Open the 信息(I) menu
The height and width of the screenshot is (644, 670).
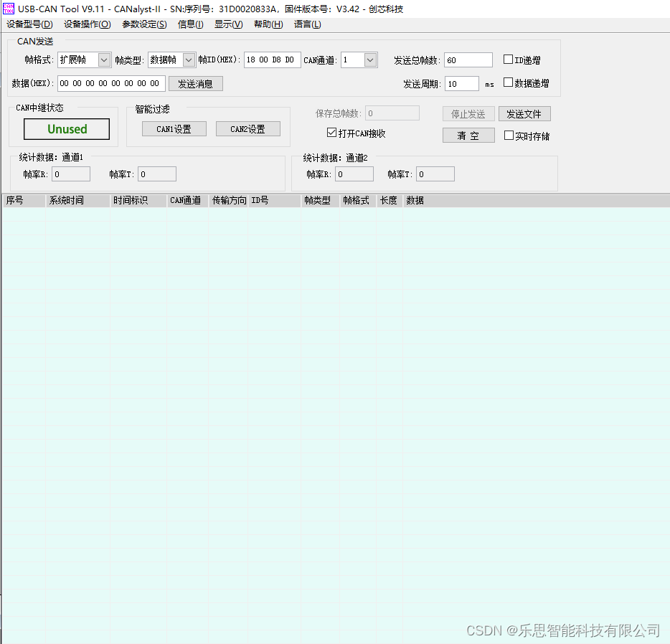[x=190, y=24]
